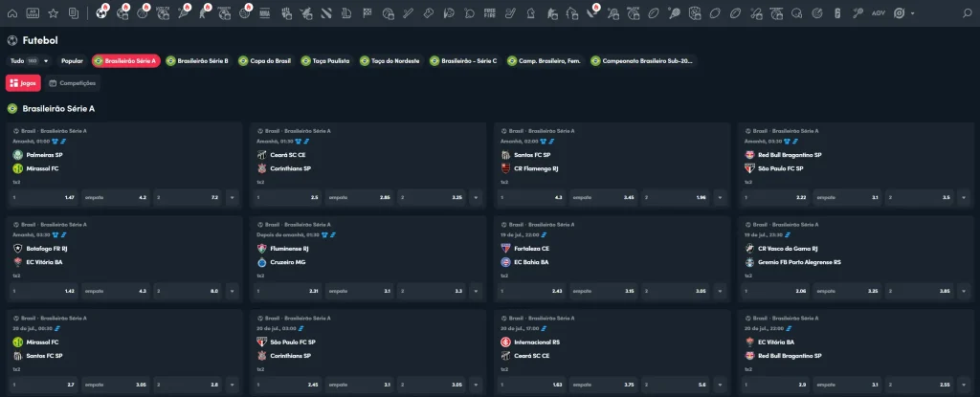Select the checkered flag racing icon

[367, 13]
